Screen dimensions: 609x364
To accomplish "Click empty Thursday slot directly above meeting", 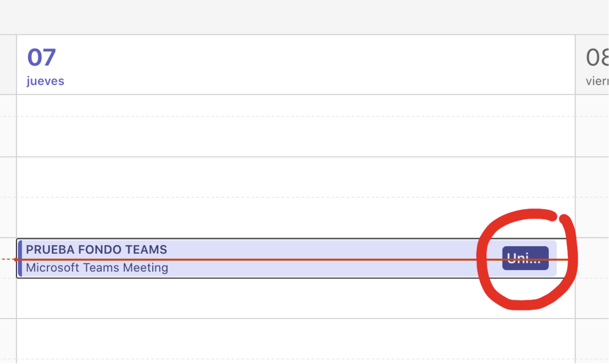I will (281, 217).
